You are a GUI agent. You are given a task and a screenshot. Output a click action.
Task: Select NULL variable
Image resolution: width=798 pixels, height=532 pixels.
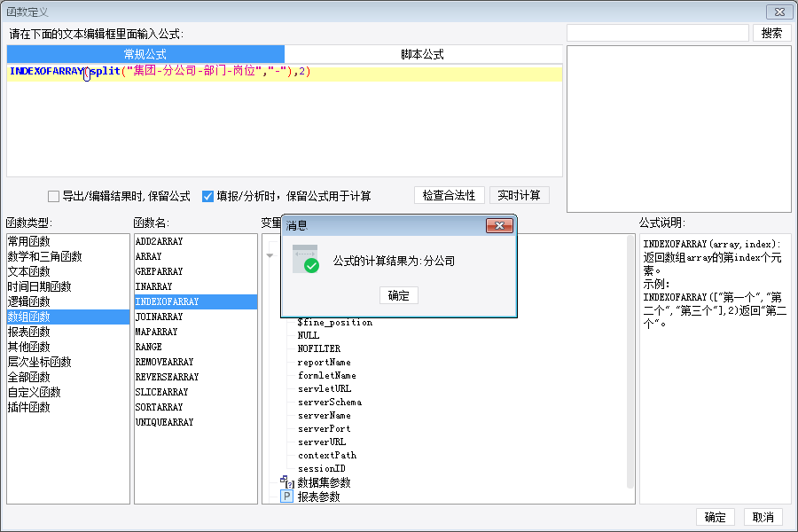pyautogui.click(x=309, y=335)
